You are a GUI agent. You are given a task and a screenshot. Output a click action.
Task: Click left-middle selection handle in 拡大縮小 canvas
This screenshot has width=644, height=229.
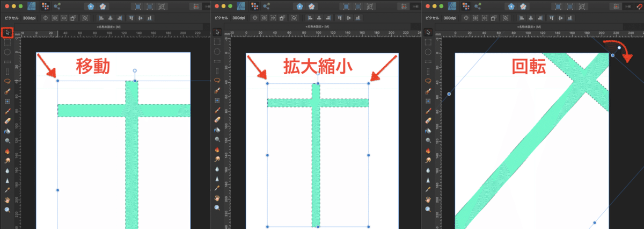click(x=268, y=155)
